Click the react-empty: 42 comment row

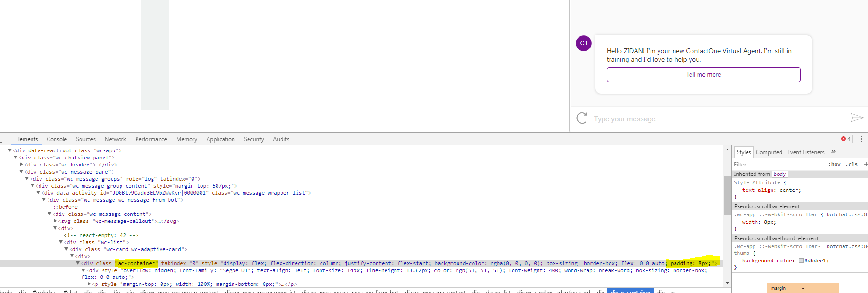point(101,235)
